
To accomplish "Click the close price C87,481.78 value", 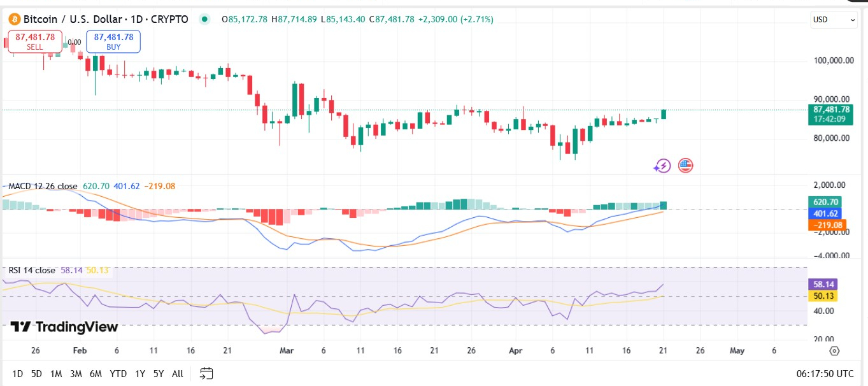I will pyautogui.click(x=391, y=20).
